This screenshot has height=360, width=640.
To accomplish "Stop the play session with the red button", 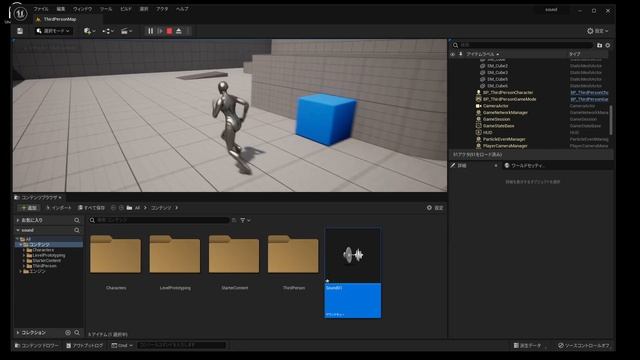I will point(169,31).
